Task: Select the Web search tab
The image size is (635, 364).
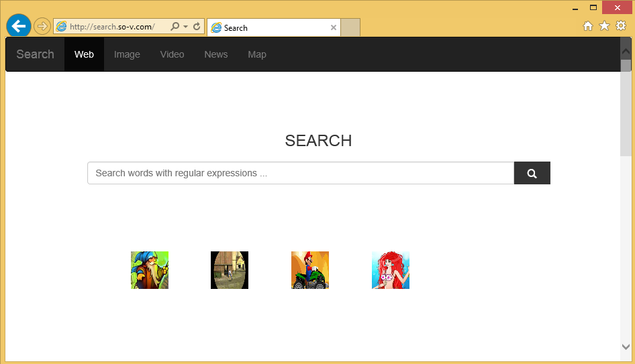Action: (x=84, y=54)
